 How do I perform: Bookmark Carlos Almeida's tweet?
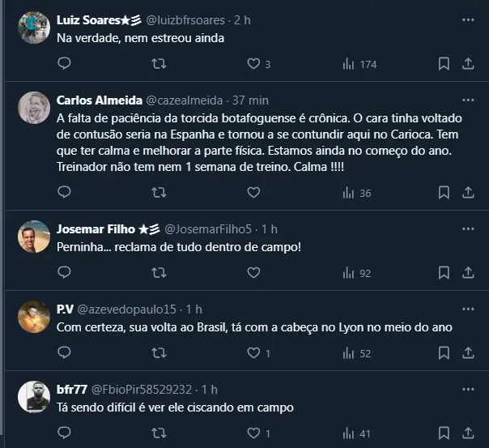444,193
